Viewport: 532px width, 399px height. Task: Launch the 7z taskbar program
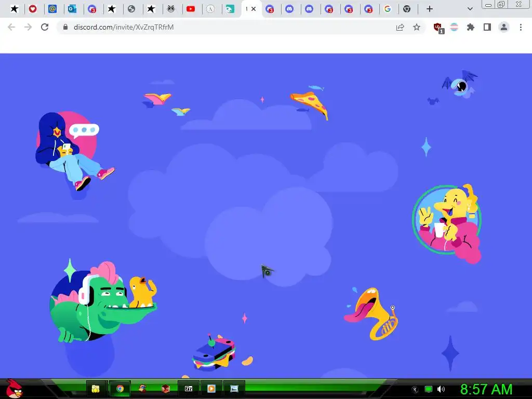tap(189, 389)
